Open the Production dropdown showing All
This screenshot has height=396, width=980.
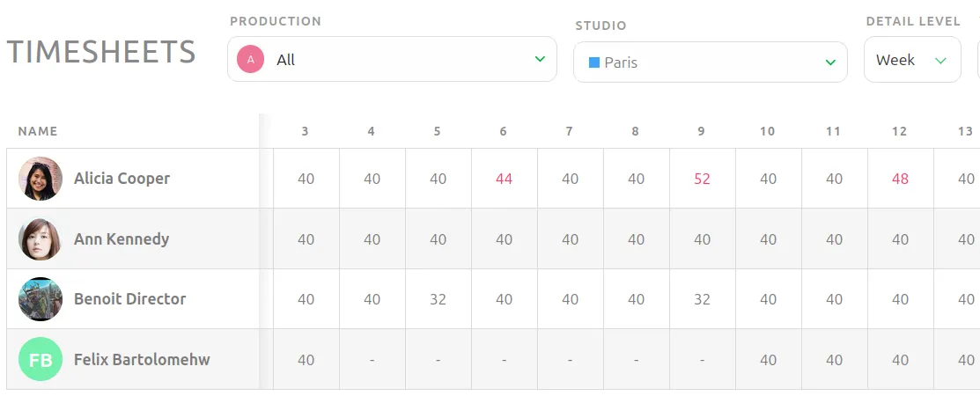[392, 59]
